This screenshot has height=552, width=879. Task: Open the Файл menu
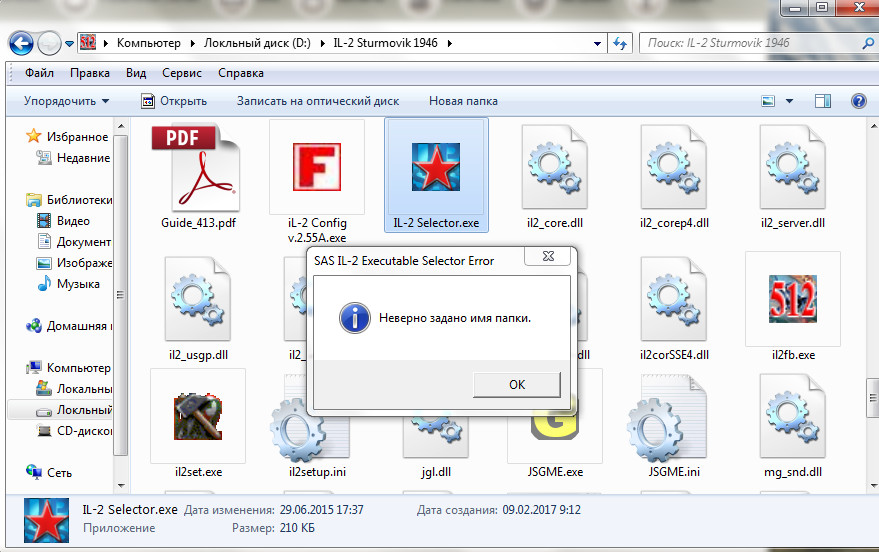point(39,73)
